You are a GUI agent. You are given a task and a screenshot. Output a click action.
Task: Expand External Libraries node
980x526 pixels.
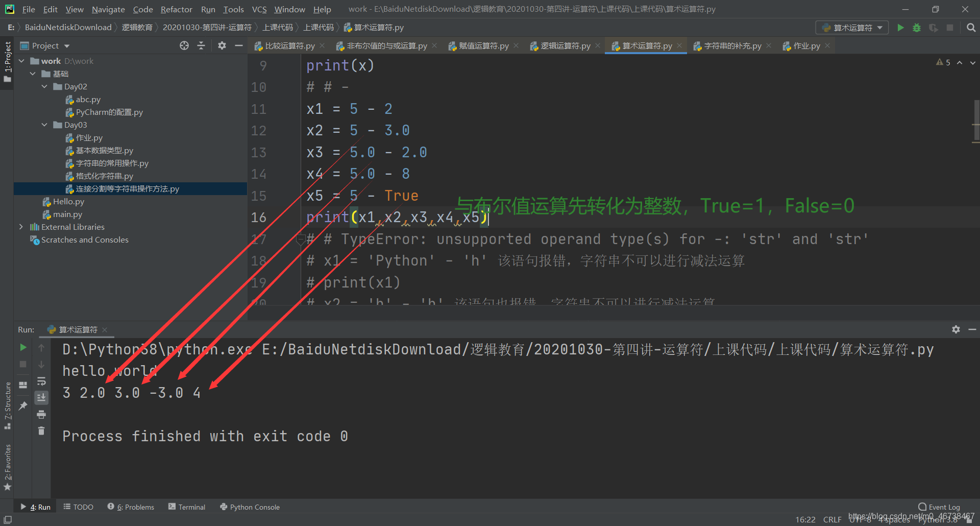[21, 227]
